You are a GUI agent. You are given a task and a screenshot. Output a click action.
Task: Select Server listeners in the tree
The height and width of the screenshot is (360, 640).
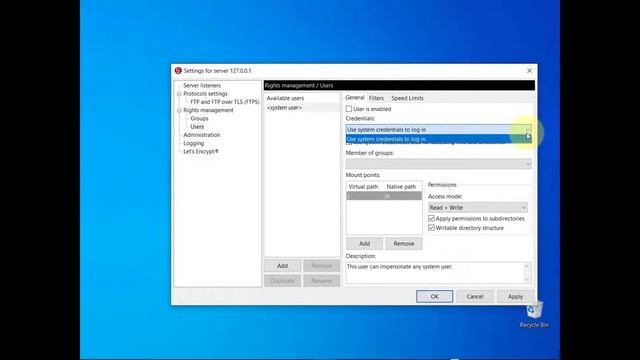202,85
